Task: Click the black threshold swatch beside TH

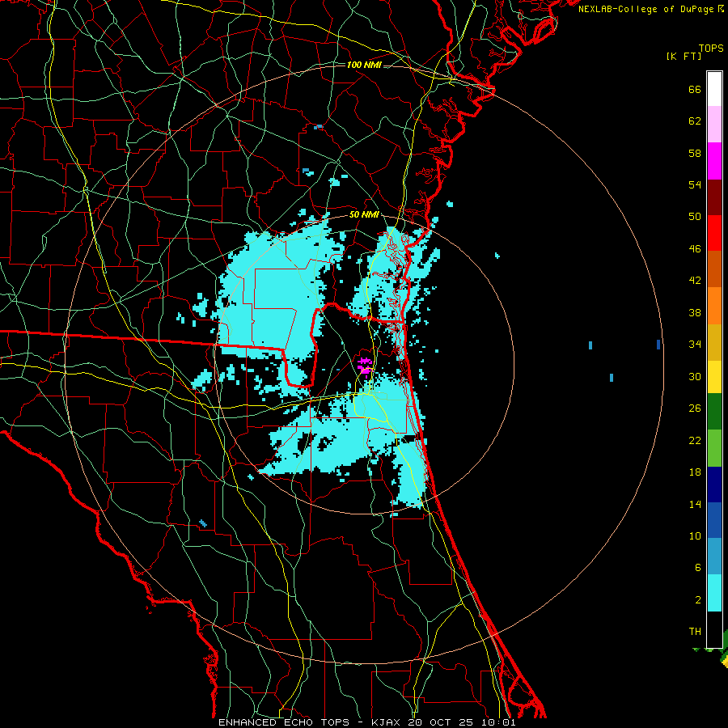Action: (x=714, y=629)
